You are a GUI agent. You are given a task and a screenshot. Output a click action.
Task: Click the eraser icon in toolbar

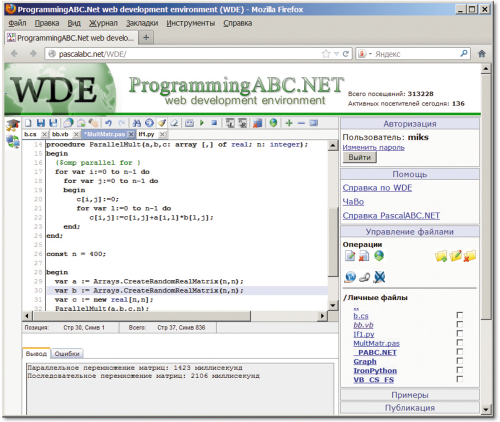[174, 123]
